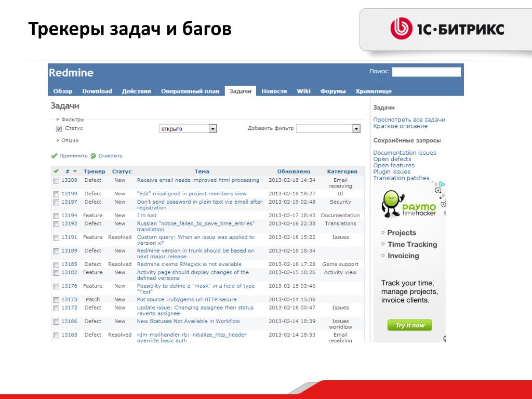Toggle the Статус filter checkbox
Screen dimensions: 532x399
59,129
